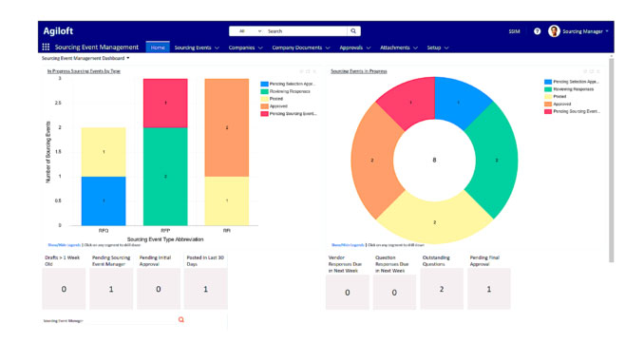Screen dimensions: 644x362
Task: Toggle the Approved legend entry in the donut chart
Action: tap(558, 104)
